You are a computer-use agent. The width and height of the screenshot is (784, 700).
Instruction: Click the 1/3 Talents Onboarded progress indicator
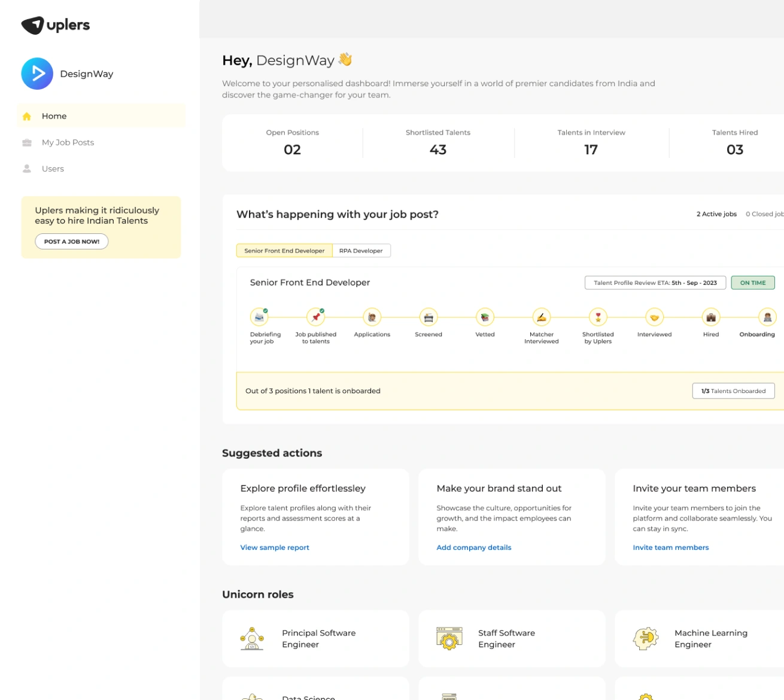(x=733, y=391)
